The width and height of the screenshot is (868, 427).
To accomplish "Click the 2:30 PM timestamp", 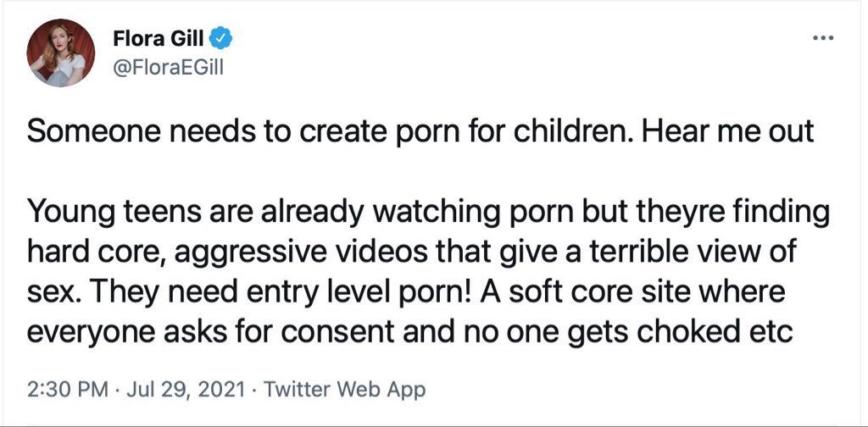I will pyautogui.click(x=68, y=390).
